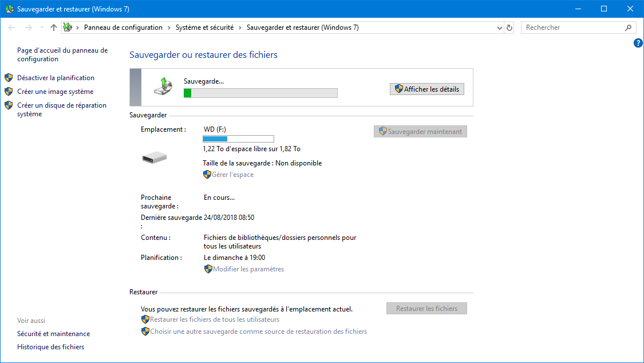The width and height of the screenshot is (644, 363).
Task: Open Créer un disque de réparation système
Action: (x=62, y=109)
